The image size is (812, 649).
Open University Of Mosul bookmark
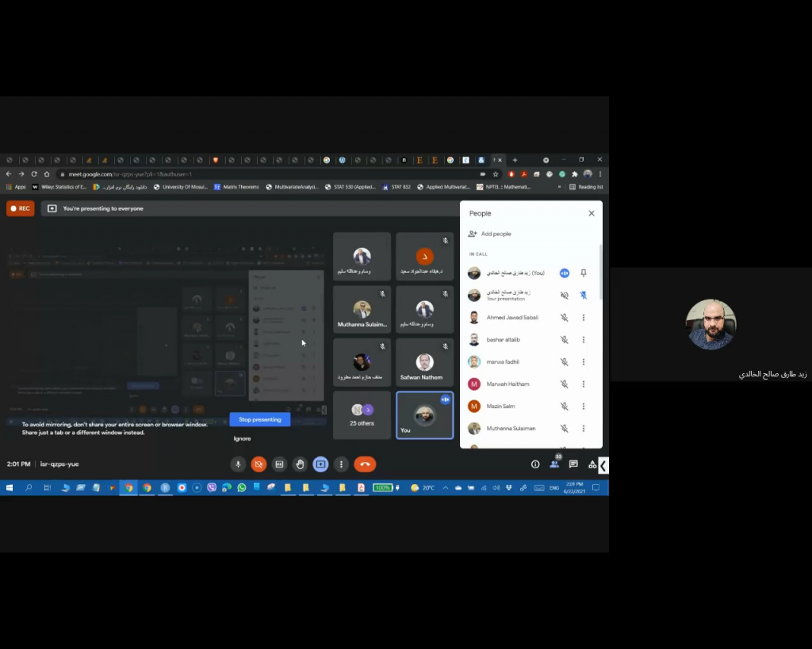point(181,187)
